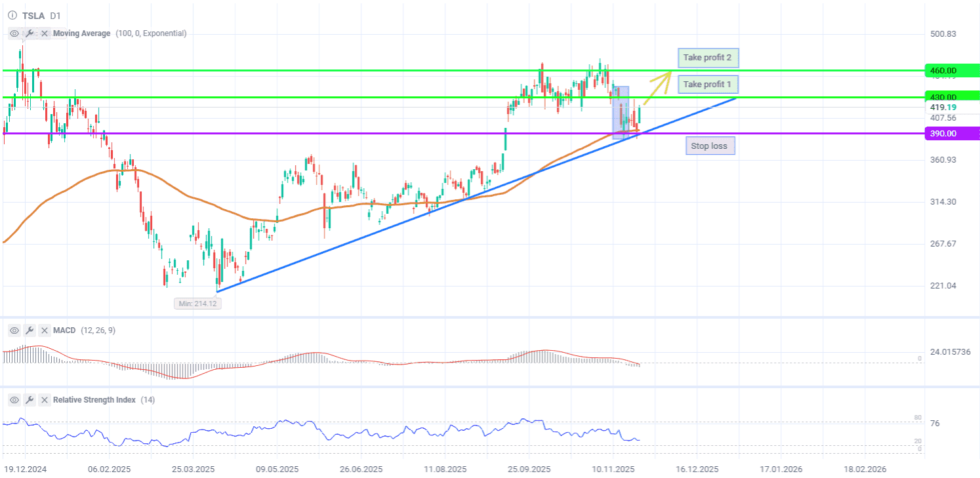Image resolution: width=980 pixels, height=478 pixels.
Task: Select the Take profit 1 label
Action: coord(708,85)
